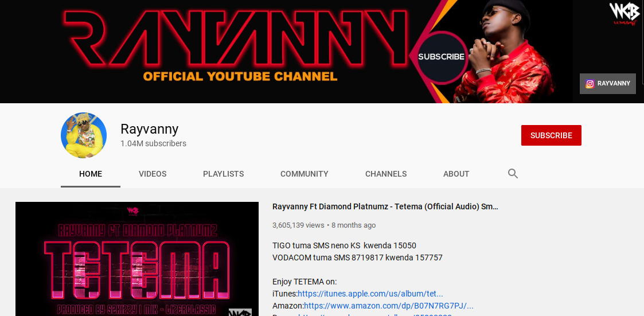The width and height of the screenshot is (644, 316).
Task: Open the VIDEOS tab
Action: click(x=153, y=174)
